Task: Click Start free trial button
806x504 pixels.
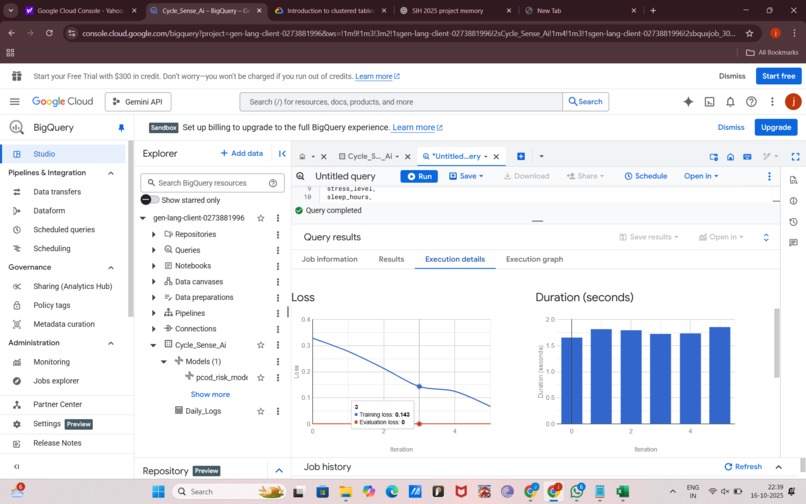Action: (x=778, y=76)
